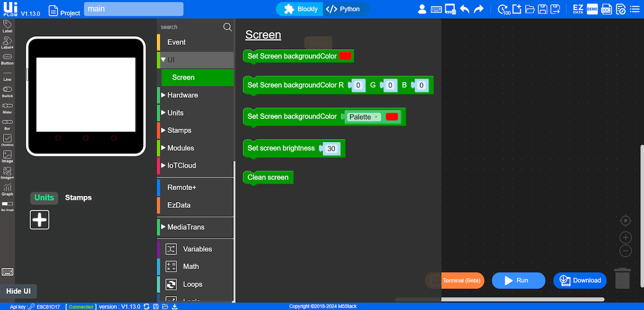Click the trash can icon
Image resolution: width=644 pixels, height=310 pixels.
click(x=623, y=278)
